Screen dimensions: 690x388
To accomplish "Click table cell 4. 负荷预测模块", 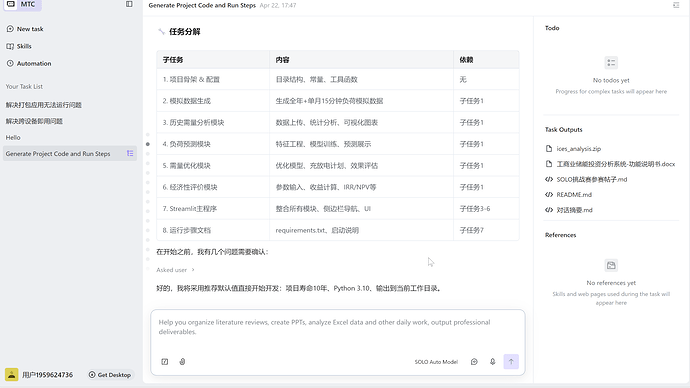I will (213, 144).
